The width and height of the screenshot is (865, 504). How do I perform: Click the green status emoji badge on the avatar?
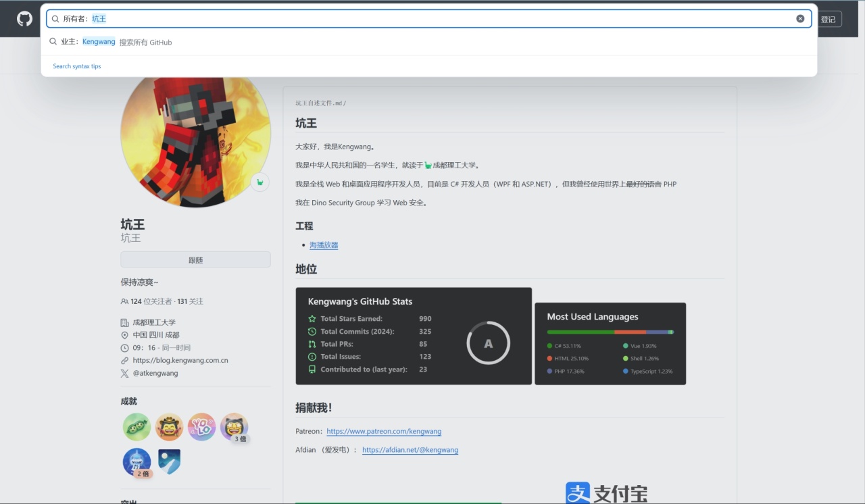[x=260, y=182]
